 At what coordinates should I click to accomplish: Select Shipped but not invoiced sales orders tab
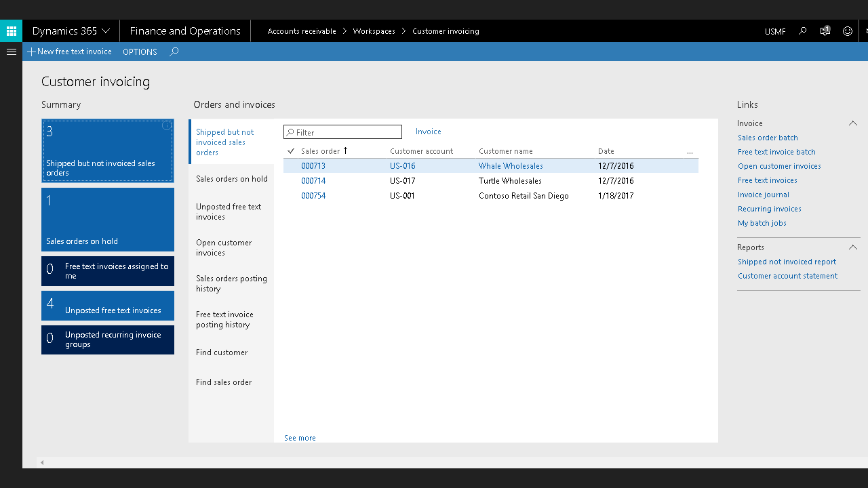(231, 142)
